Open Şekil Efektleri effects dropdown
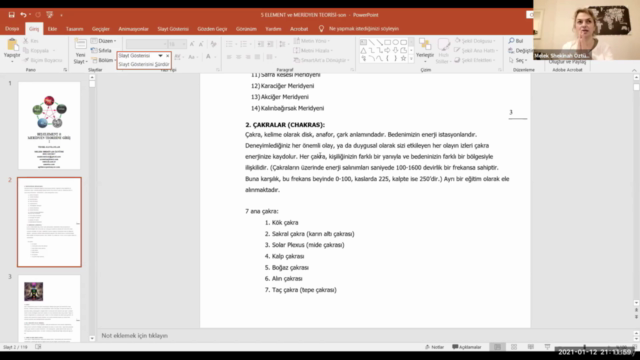This screenshot has height=360, width=640. click(475, 60)
